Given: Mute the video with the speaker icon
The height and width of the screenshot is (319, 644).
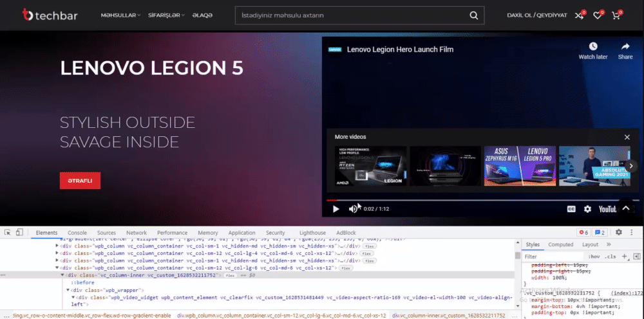Looking at the screenshot, I should click(353, 209).
